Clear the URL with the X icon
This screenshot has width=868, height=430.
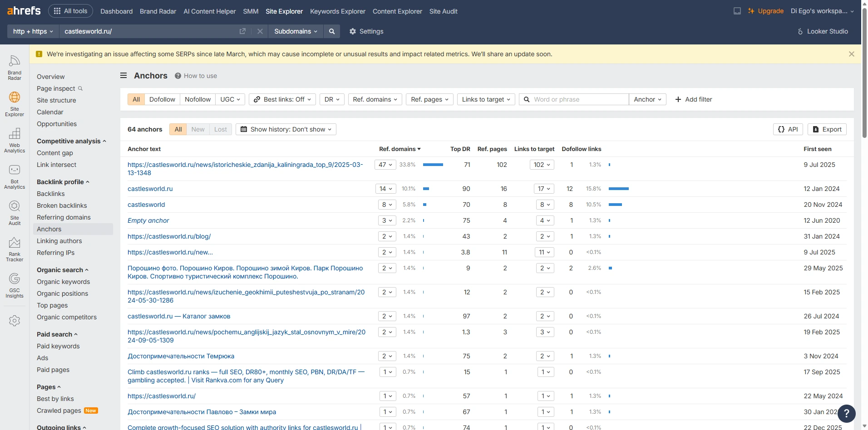point(260,31)
